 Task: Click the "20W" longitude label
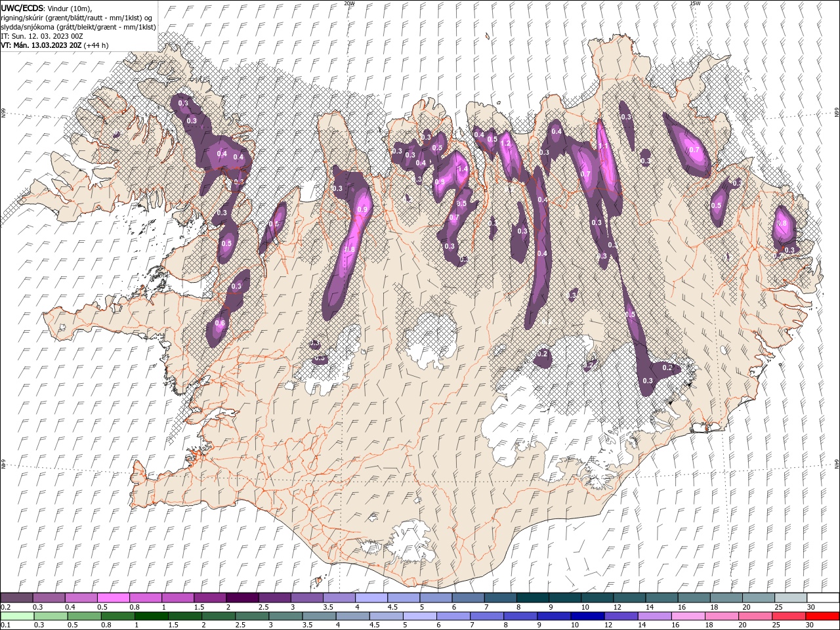coord(349,3)
